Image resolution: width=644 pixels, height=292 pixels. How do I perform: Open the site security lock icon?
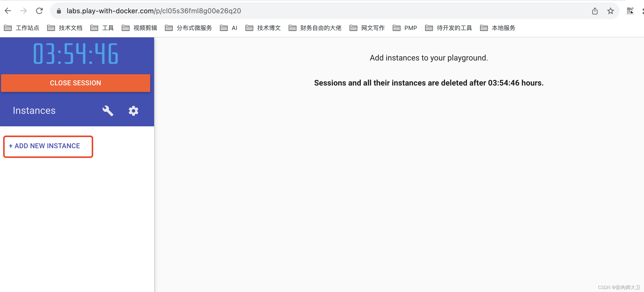59,11
